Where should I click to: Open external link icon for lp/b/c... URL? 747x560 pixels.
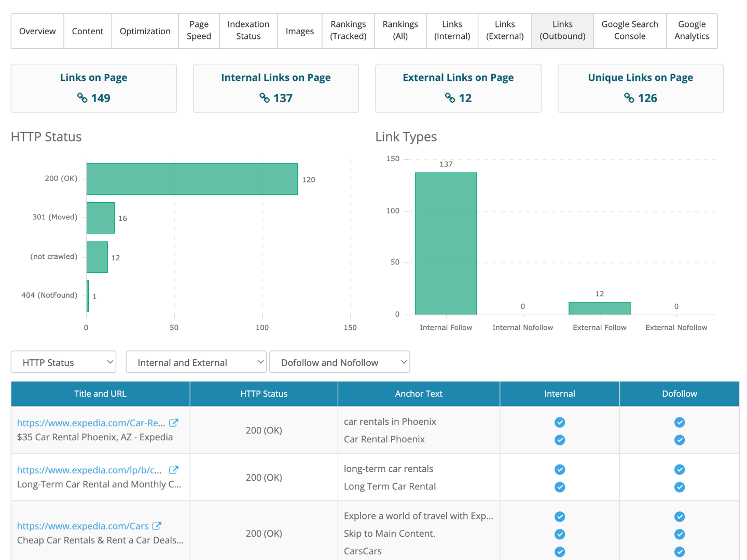coord(174,470)
